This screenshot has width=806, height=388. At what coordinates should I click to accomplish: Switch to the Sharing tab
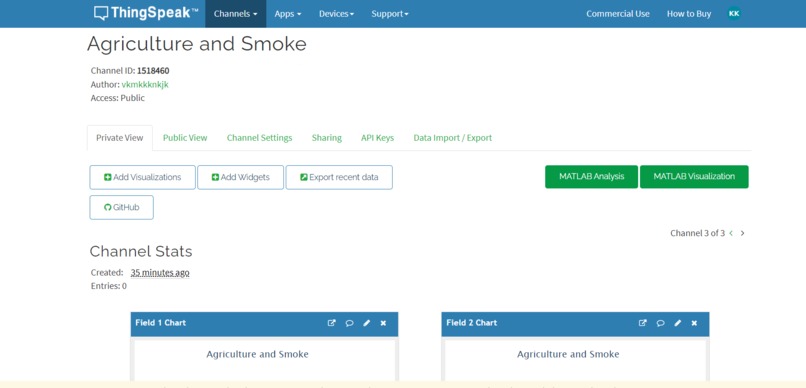coord(326,138)
